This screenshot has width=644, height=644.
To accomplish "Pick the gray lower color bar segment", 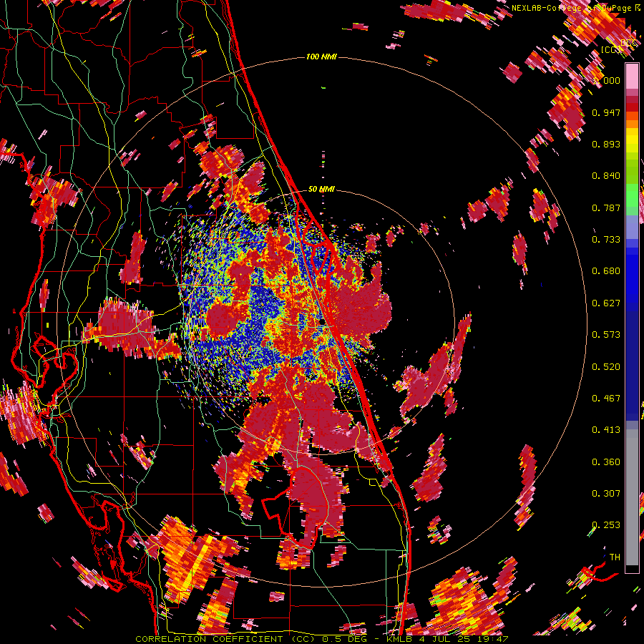I will pyautogui.click(x=632, y=497).
